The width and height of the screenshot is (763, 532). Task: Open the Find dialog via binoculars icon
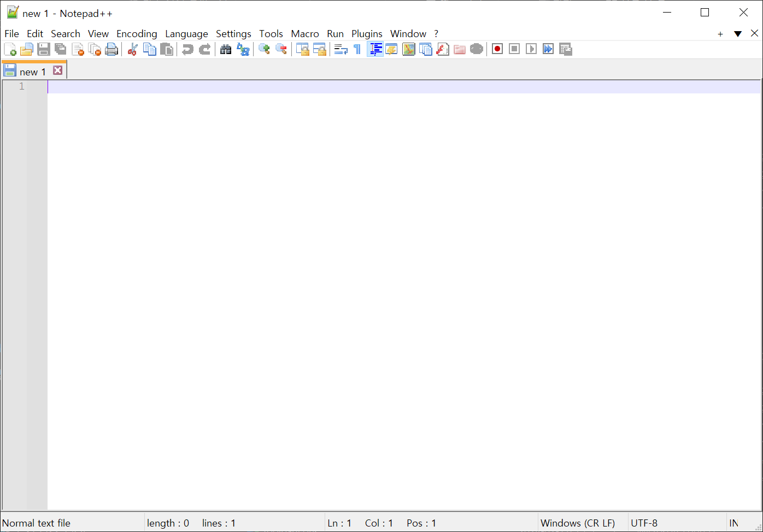pyautogui.click(x=226, y=49)
